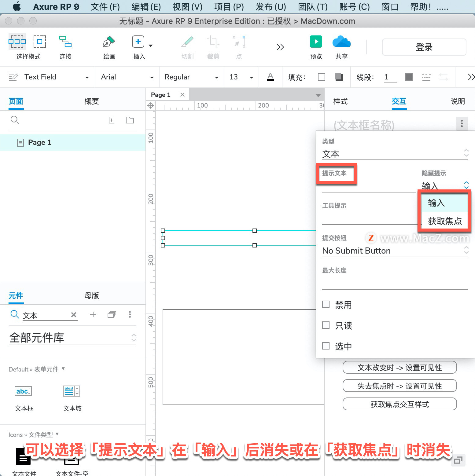Switch to the 元件 widgets tab
Viewport: 475px width, 476px height.
click(16, 295)
